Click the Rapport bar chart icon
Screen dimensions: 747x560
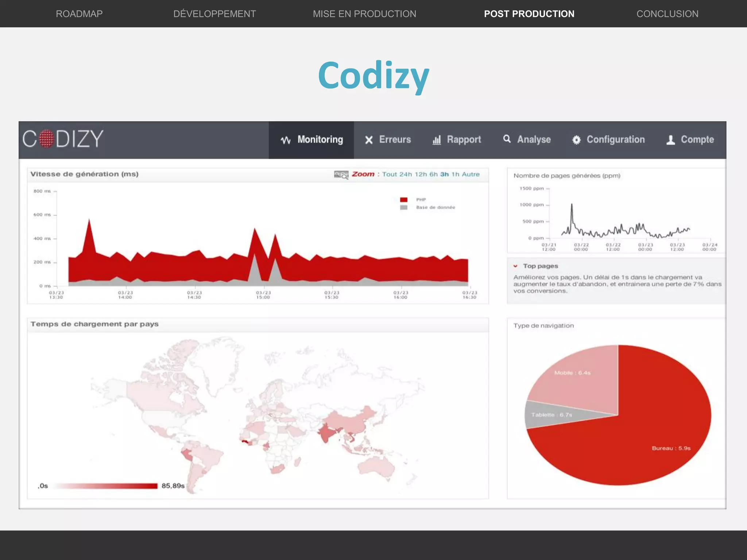(437, 140)
